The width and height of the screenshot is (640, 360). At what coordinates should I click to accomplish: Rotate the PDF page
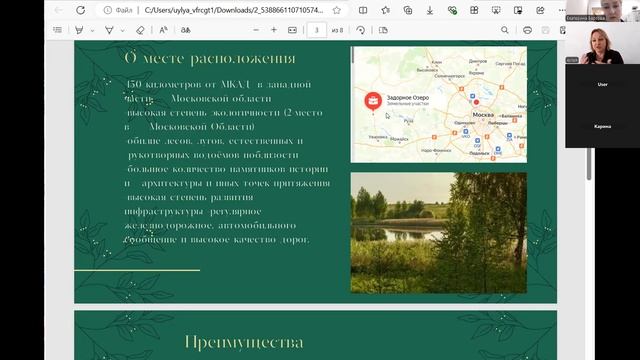360,30
